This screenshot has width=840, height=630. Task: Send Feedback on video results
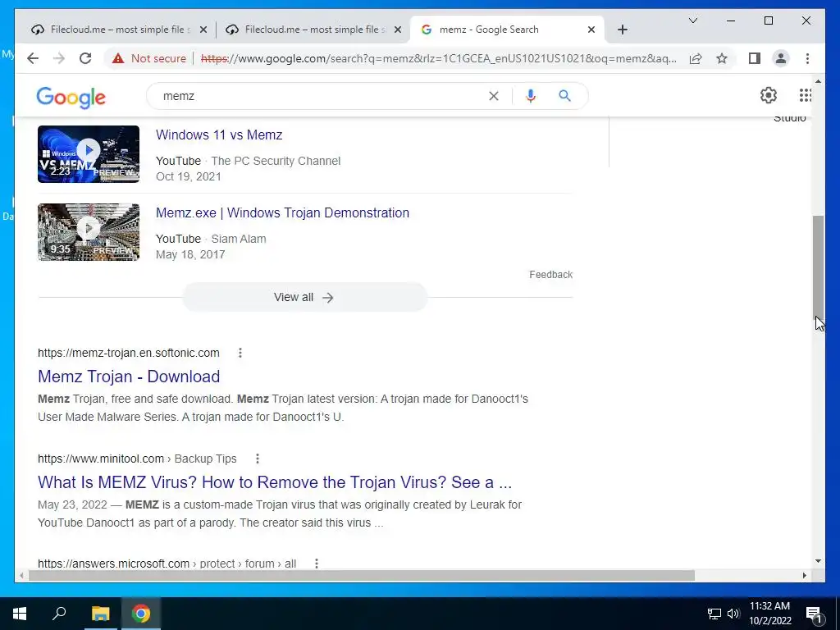point(550,275)
